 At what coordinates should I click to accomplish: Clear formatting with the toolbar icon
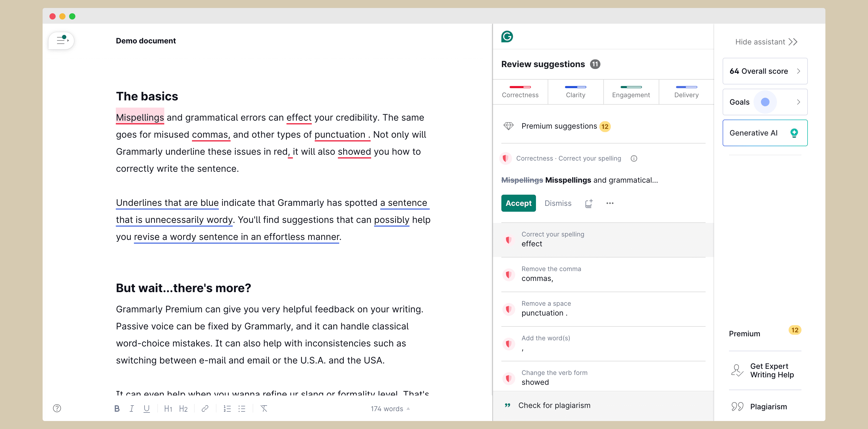[x=264, y=408]
